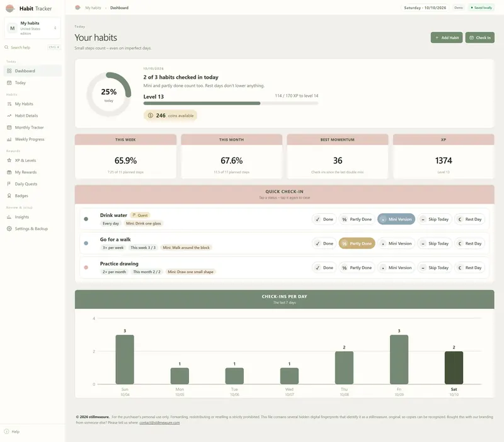Click the contact@stillmeasure.com email link

click(159, 422)
